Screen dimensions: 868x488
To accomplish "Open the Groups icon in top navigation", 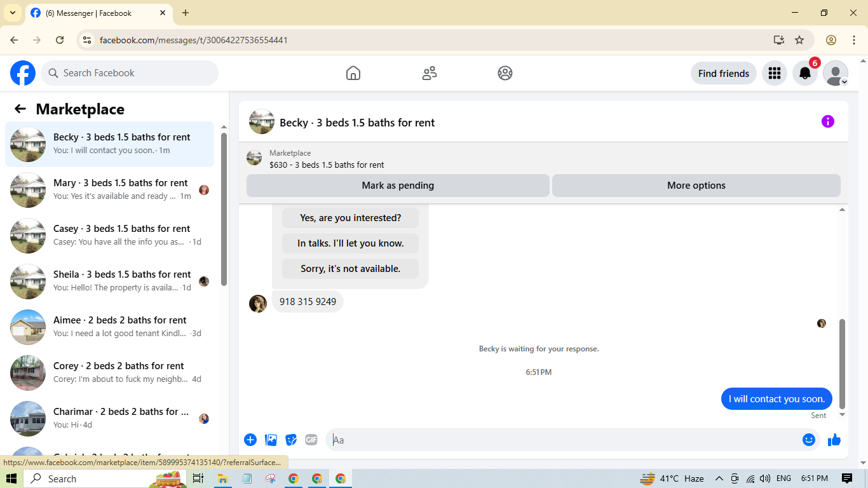I will [x=505, y=73].
